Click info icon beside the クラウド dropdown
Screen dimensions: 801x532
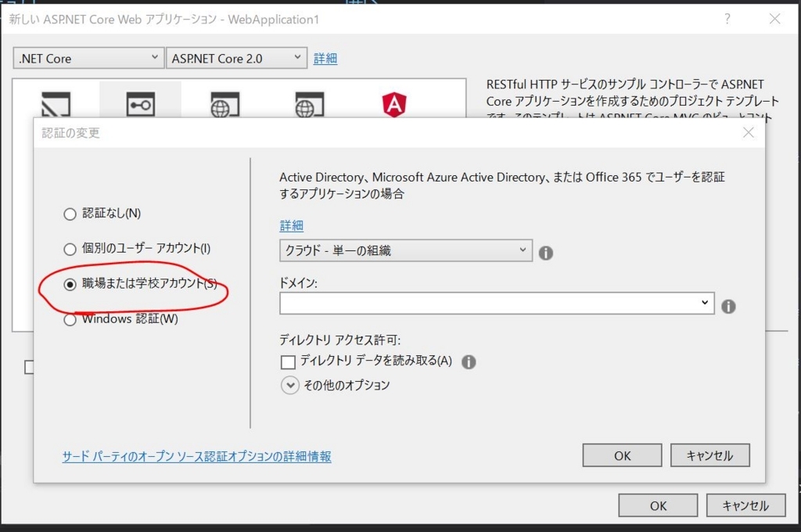[x=545, y=253]
